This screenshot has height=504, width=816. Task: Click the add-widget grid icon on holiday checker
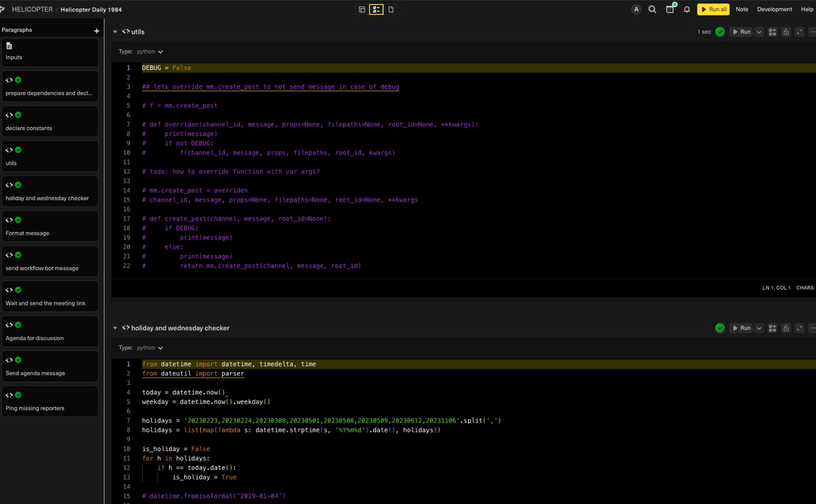[x=772, y=328]
